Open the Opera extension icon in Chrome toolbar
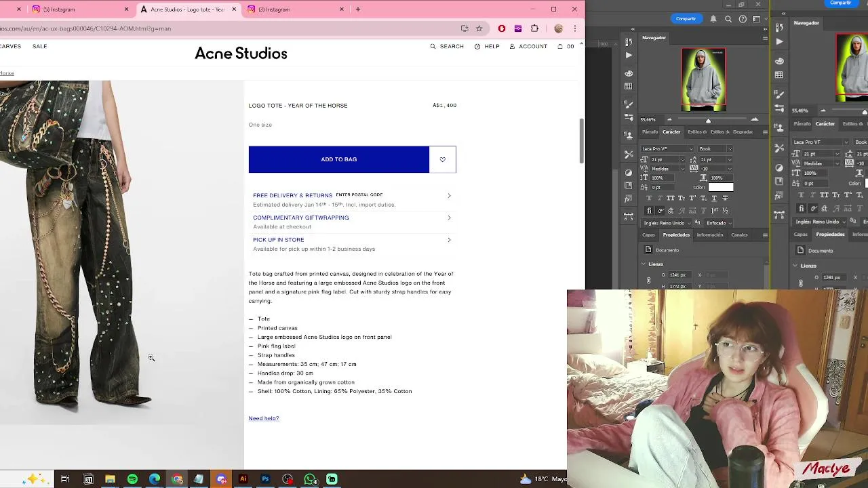This screenshot has width=868, height=488. point(502,28)
